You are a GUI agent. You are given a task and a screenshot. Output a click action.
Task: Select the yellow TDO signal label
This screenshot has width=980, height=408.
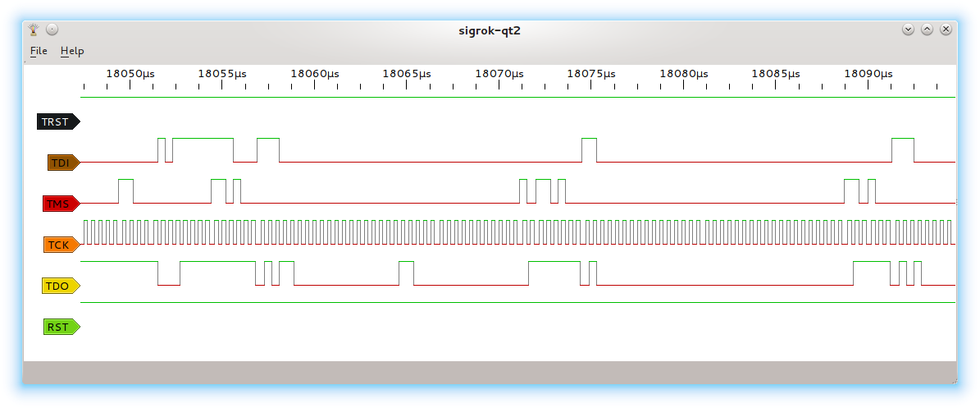pos(60,286)
